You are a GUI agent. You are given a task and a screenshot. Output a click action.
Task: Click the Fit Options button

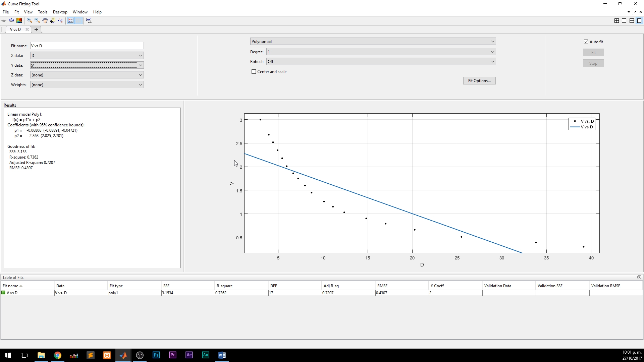(x=479, y=81)
